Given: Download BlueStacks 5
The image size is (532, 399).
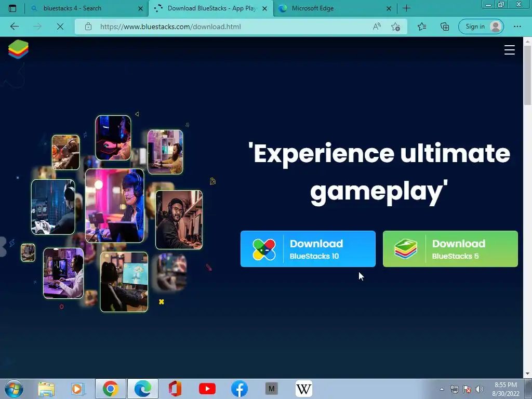Looking at the screenshot, I should 450,249.
